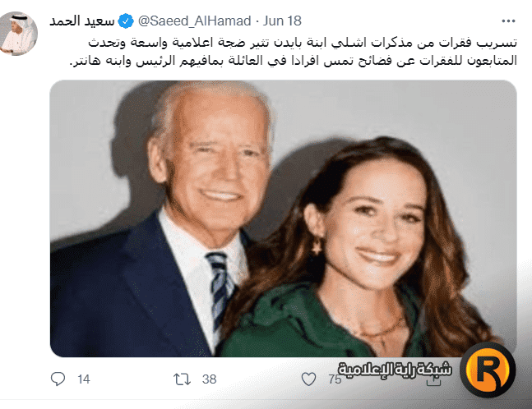The height and width of the screenshot is (409, 532).
Task: Click the blue verified badge
Action: (x=126, y=21)
